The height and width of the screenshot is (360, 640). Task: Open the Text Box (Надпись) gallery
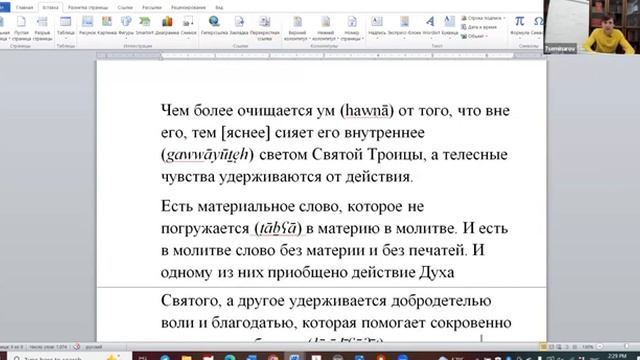click(x=377, y=26)
